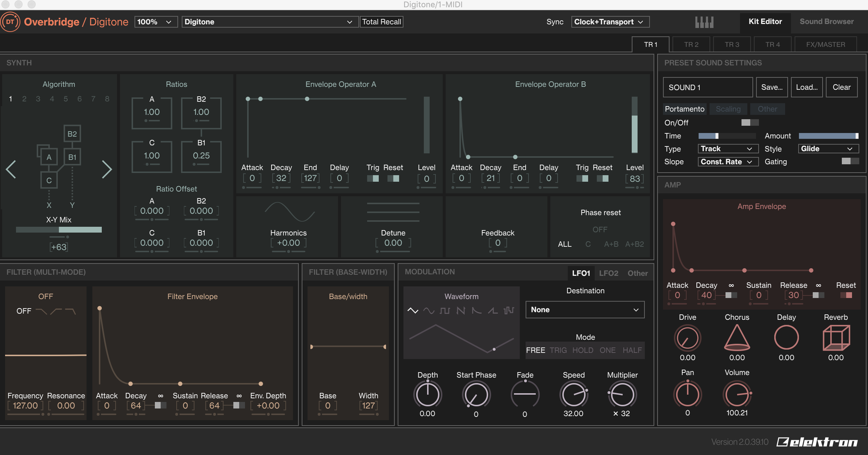The height and width of the screenshot is (455, 868).
Task: Click the Reverb cube icon
Action: 836,338
